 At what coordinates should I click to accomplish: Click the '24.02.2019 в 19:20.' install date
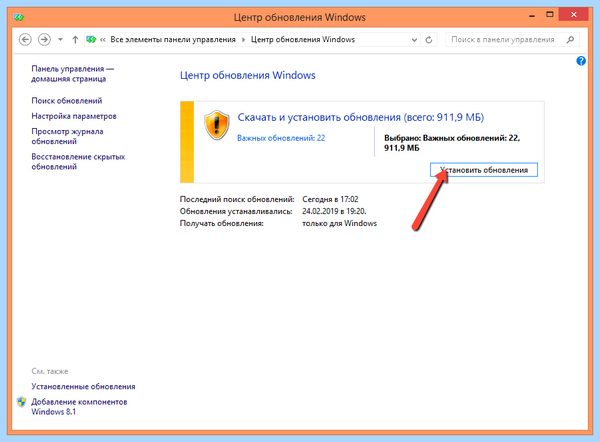334,211
